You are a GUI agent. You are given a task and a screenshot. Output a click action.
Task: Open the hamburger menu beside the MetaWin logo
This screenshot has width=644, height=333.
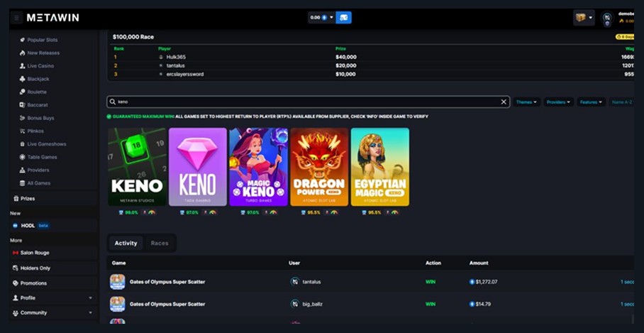click(x=16, y=18)
